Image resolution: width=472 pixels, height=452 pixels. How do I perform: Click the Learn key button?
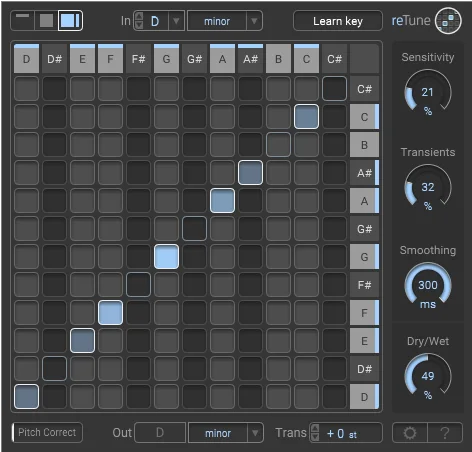(338, 21)
